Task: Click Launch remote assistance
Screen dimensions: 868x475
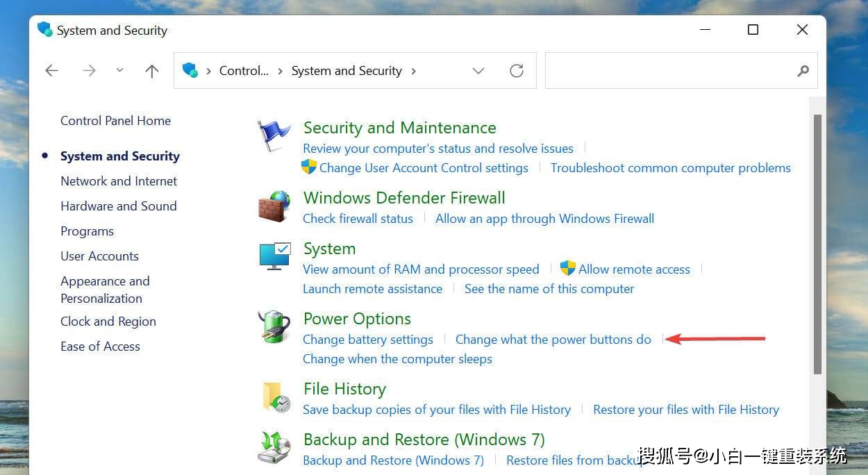Action: coord(372,289)
